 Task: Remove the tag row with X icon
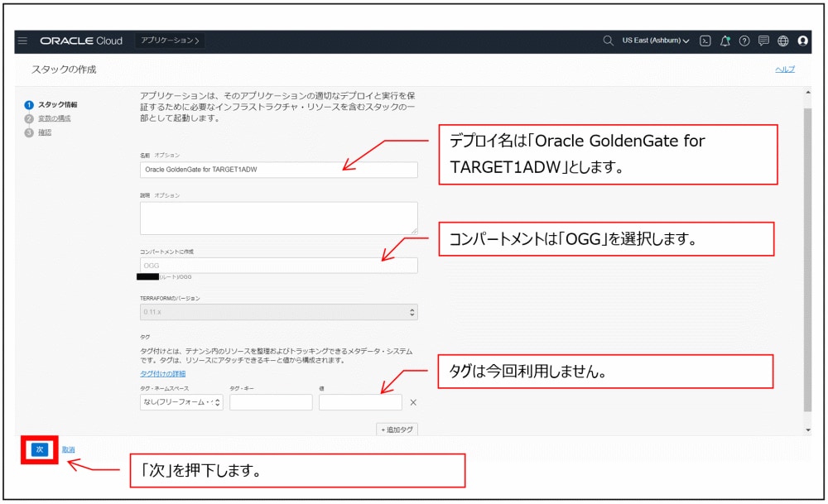click(413, 402)
